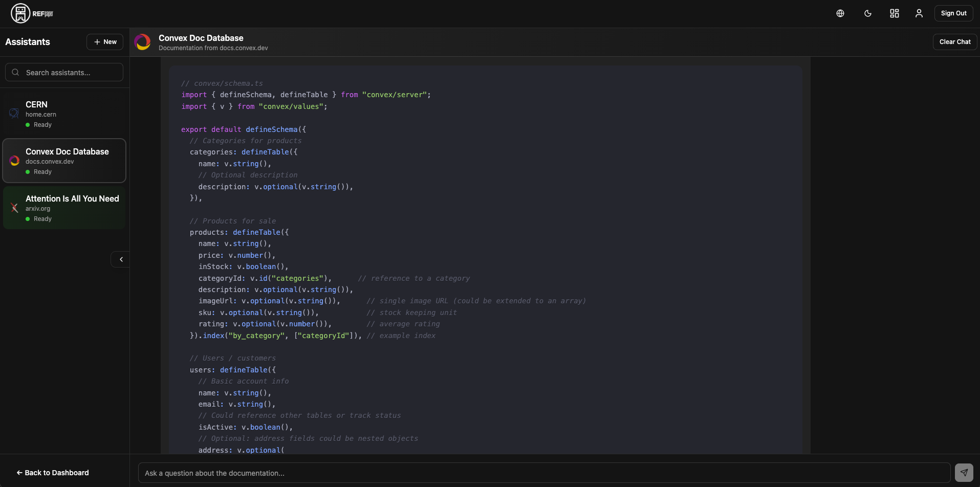
Task: Click the "users: defineTable({" code line
Action: coord(233,370)
